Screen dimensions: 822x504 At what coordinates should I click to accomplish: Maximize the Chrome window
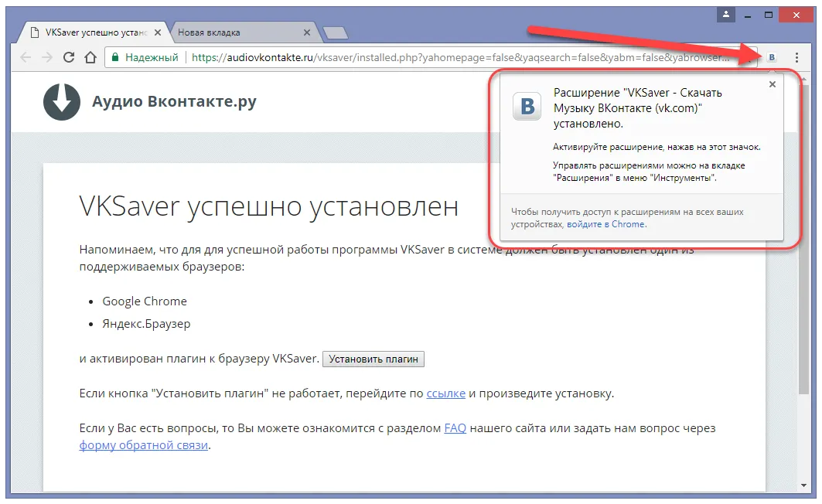click(x=769, y=15)
